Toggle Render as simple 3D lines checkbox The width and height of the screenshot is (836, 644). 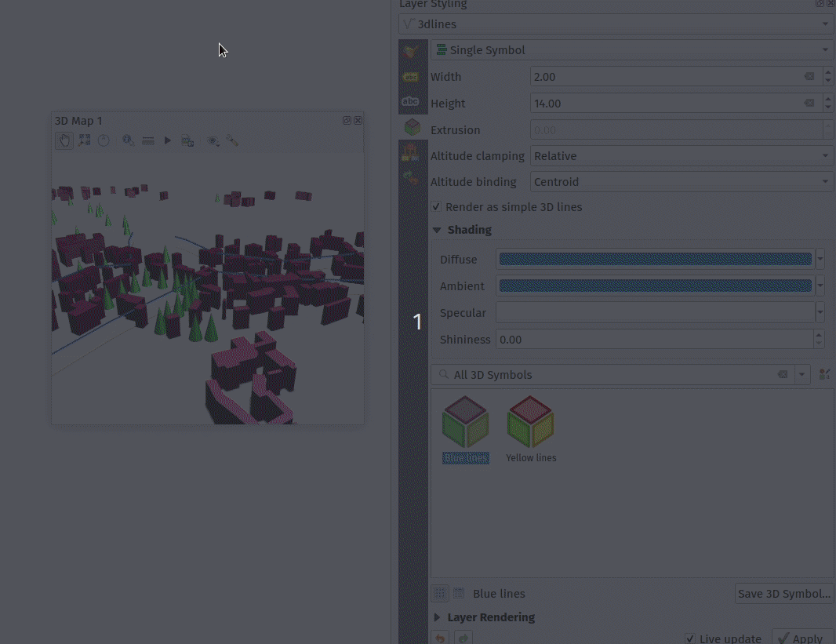(x=437, y=207)
